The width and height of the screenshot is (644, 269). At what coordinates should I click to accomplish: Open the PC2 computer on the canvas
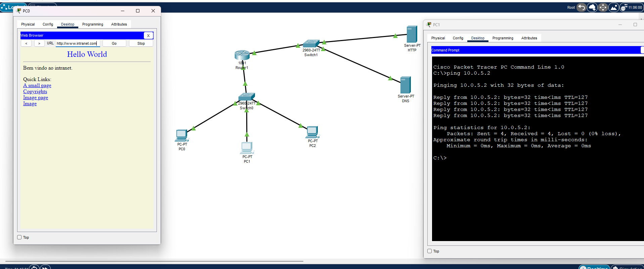coord(312,132)
